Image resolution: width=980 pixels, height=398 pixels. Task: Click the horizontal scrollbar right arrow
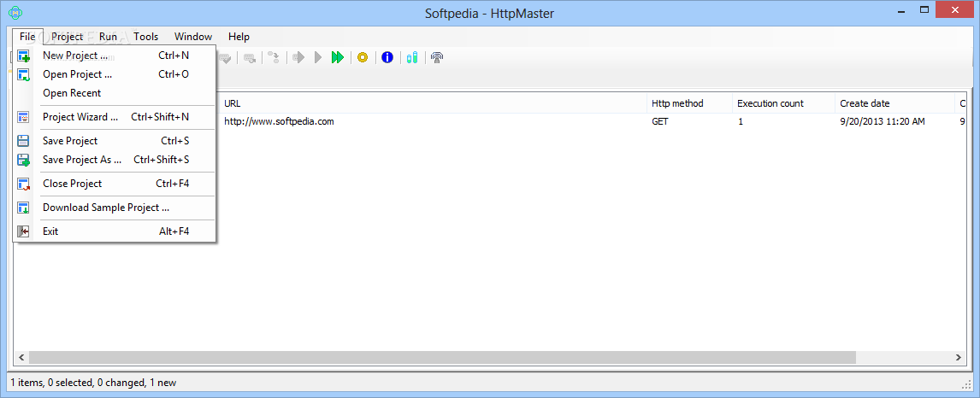click(959, 358)
